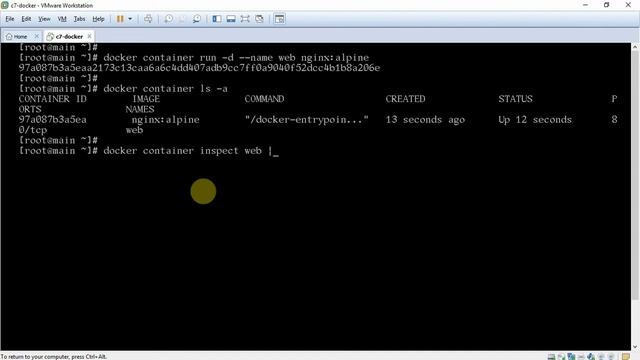Click the 'Up 12 seconds' status value

(535, 120)
